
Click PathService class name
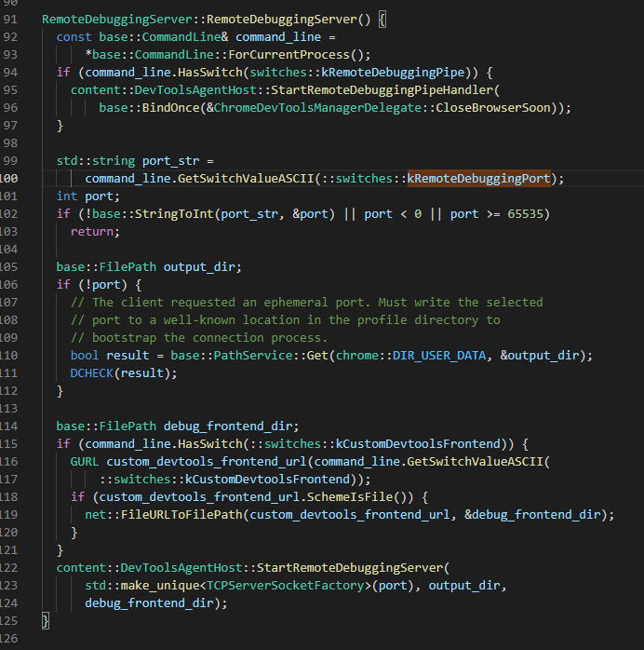(x=253, y=355)
